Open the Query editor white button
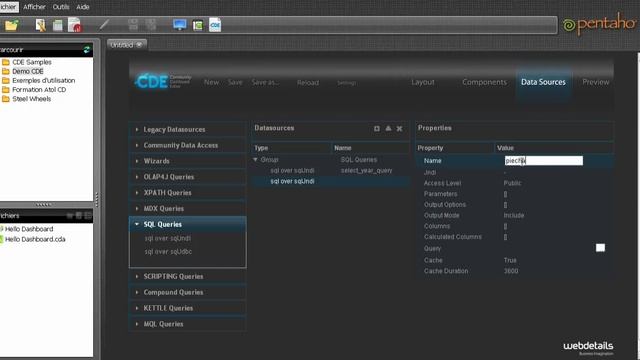Image resolution: width=640 pixels, height=360 pixels. (x=600, y=248)
